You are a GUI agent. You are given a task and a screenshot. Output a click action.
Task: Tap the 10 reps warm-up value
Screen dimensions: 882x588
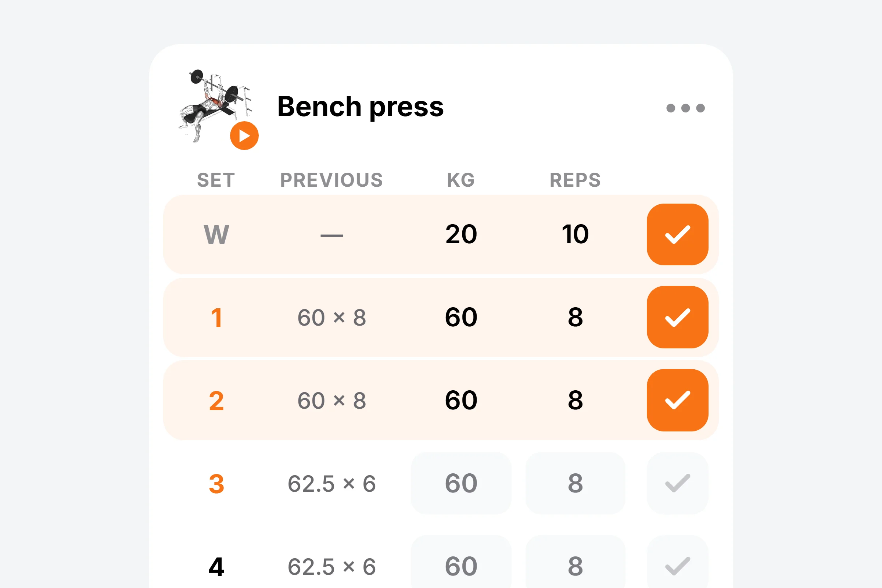[x=575, y=234]
